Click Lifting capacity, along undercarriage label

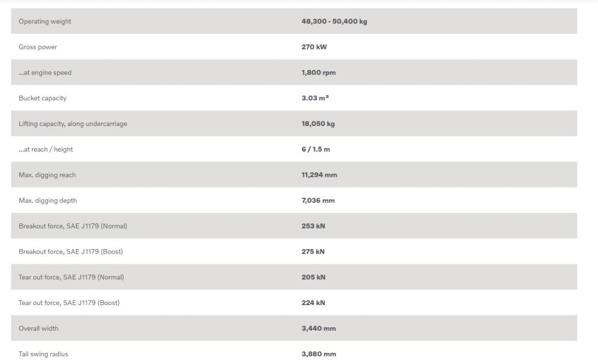[x=73, y=124]
